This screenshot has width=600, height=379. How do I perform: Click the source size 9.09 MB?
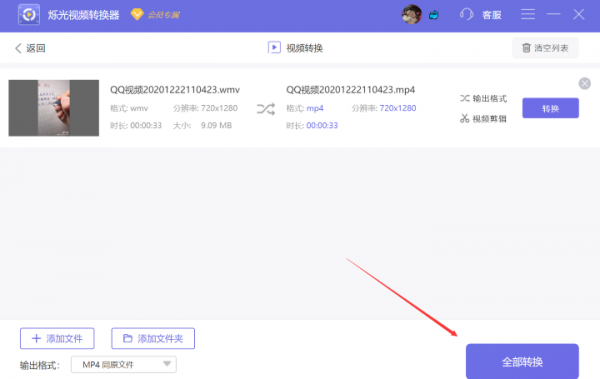pos(216,126)
